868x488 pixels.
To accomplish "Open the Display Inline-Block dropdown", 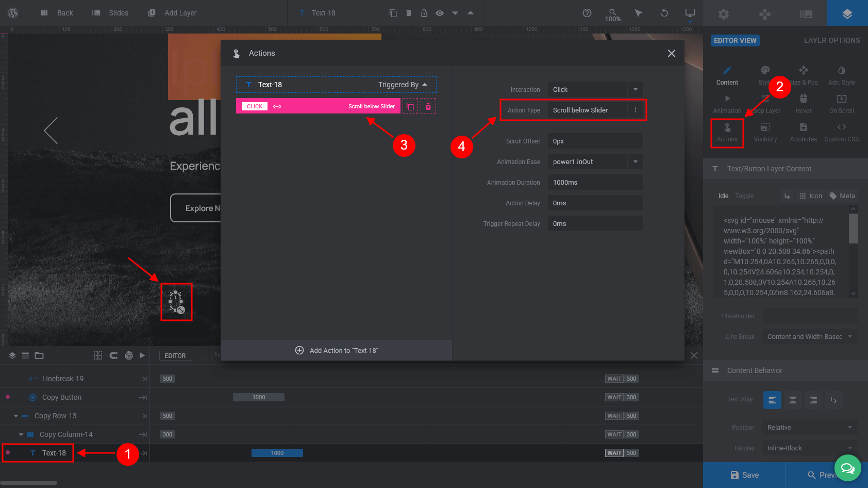I will click(810, 448).
